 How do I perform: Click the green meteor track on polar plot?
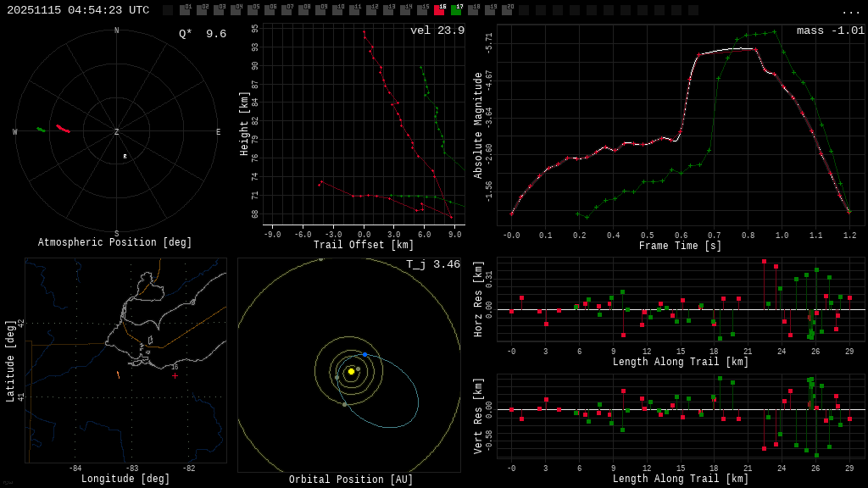(x=41, y=130)
